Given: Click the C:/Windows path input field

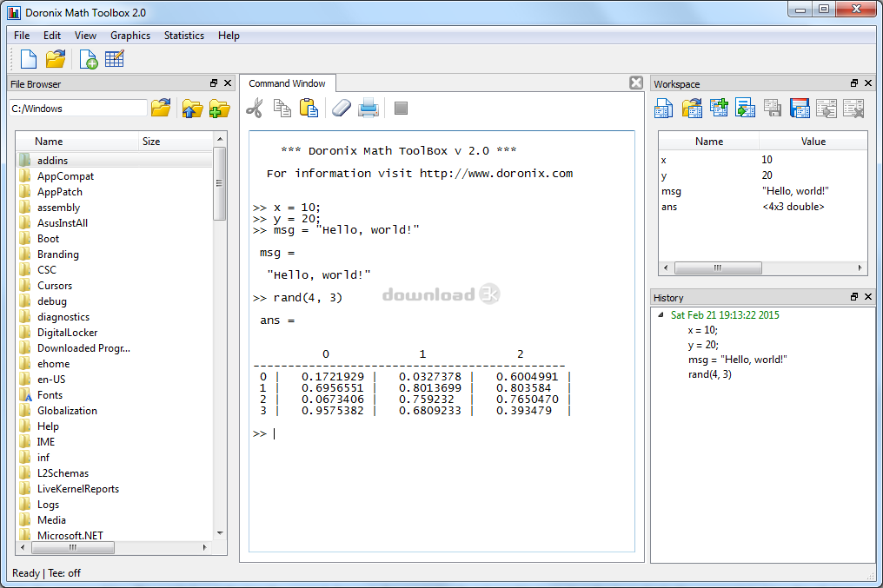Looking at the screenshot, I should (78, 109).
